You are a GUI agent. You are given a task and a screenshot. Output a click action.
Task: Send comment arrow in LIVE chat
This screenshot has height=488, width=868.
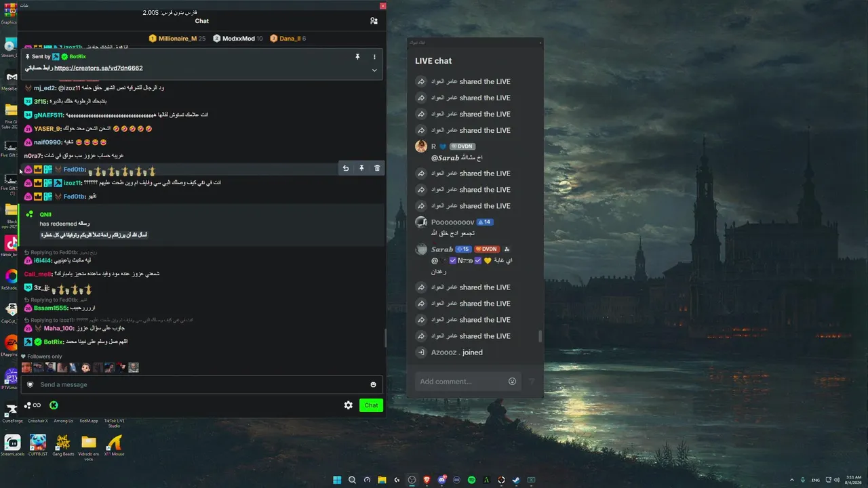[532, 382]
